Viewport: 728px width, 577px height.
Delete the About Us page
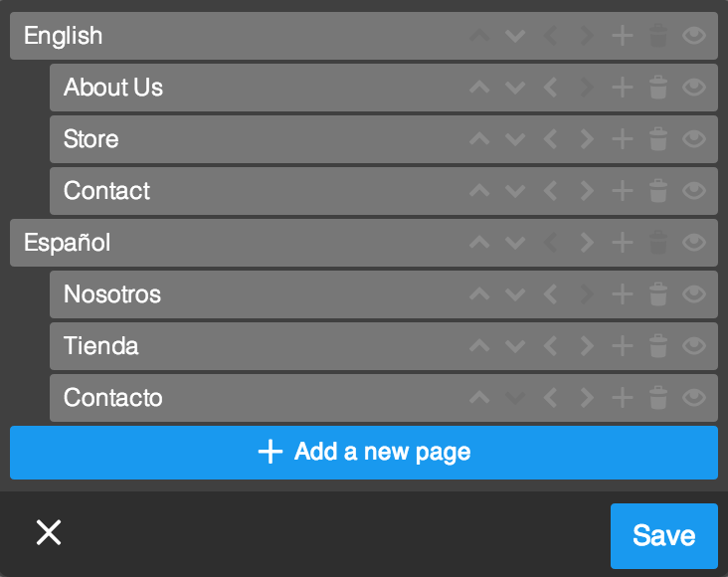657,88
